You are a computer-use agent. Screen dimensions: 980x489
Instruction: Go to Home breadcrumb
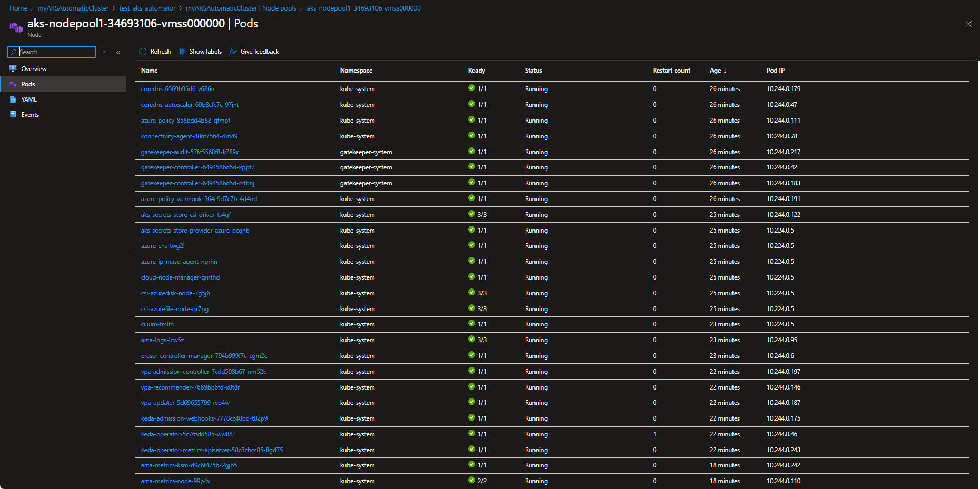18,8
